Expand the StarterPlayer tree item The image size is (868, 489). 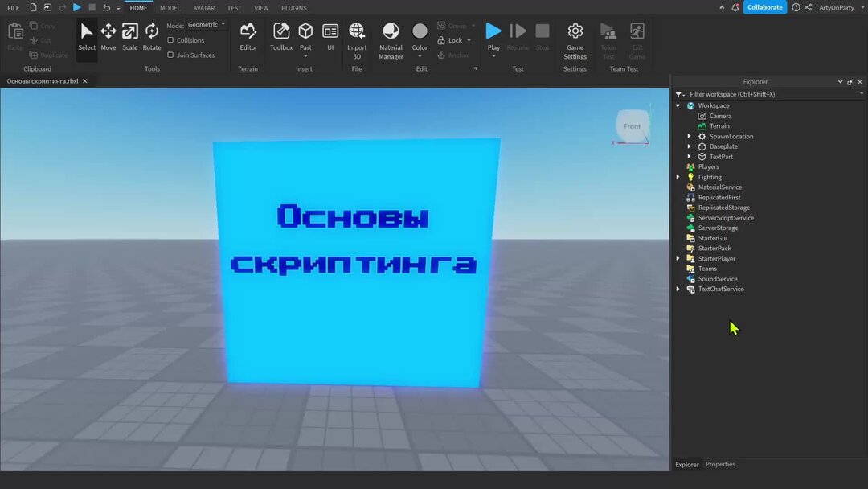tap(678, 258)
